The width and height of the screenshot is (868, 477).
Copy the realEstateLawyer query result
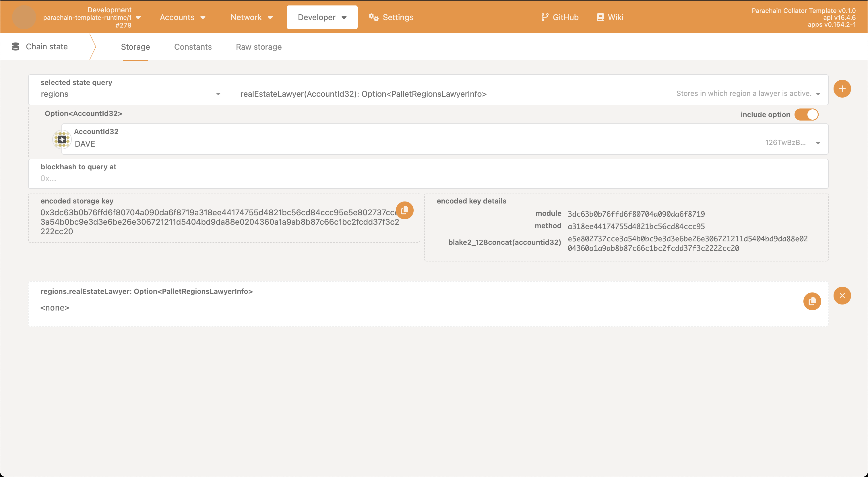[x=812, y=301]
